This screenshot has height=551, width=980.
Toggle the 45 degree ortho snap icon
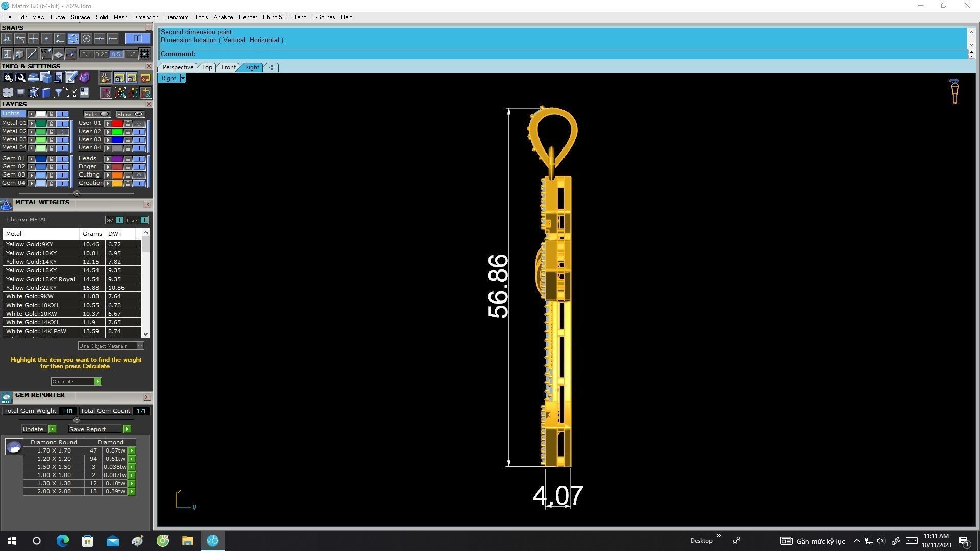click(x=46, y=54)
